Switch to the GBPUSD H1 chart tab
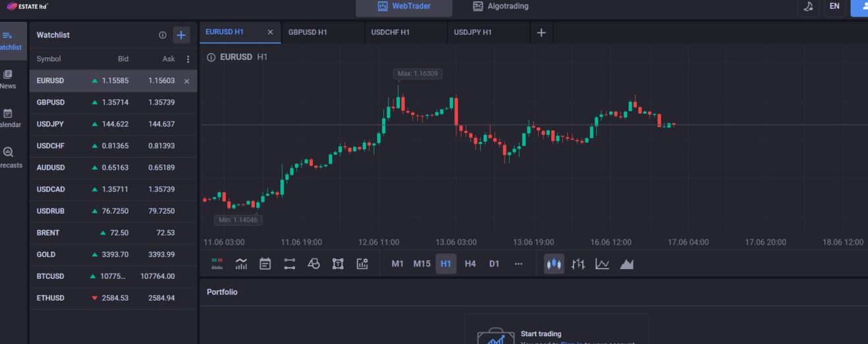The width and height of the screenshot is (868, 344). pyautogui.click(x=308, y=32)
